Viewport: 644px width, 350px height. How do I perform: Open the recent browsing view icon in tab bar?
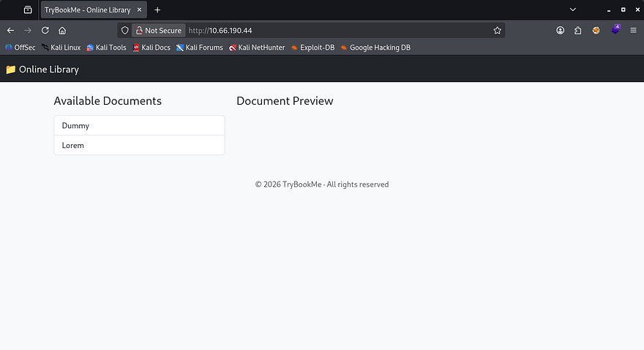tap(28, 10)
